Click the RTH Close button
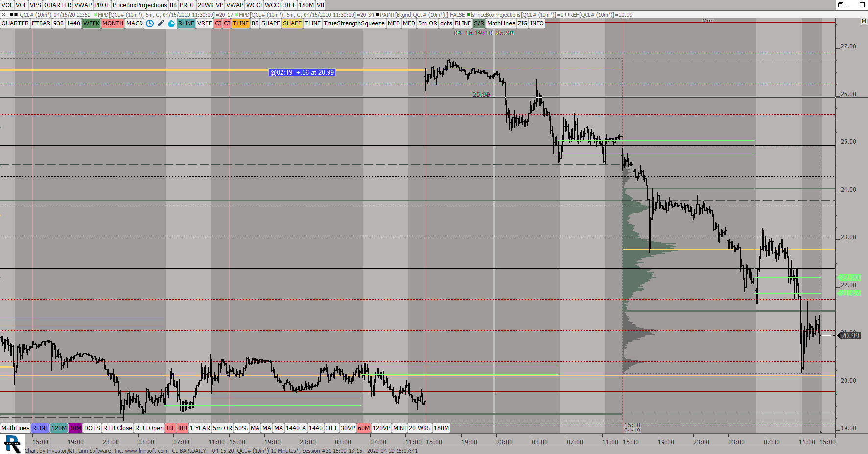Image resolution: width=868 pixels, height=454 pixels. pyautogui.click(x=117, y=428)
